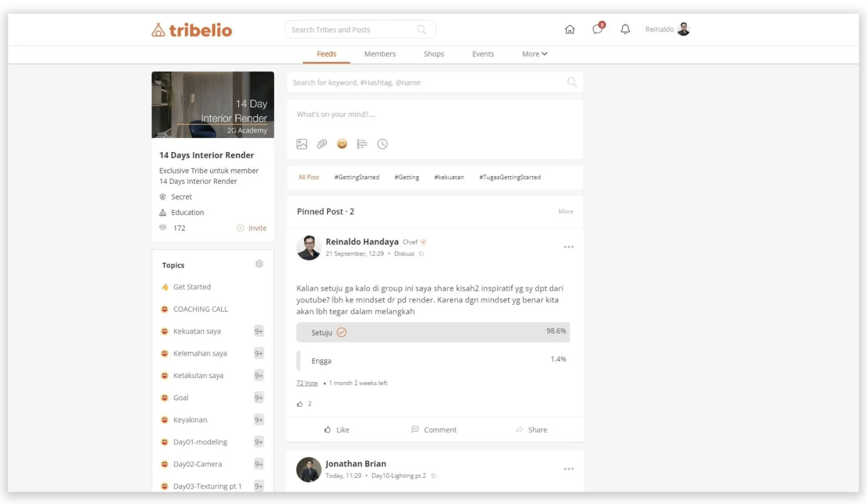This screenshot has width=867, height=504.
Task: Open chat messages icon with badge
Action: pos(598,28)
